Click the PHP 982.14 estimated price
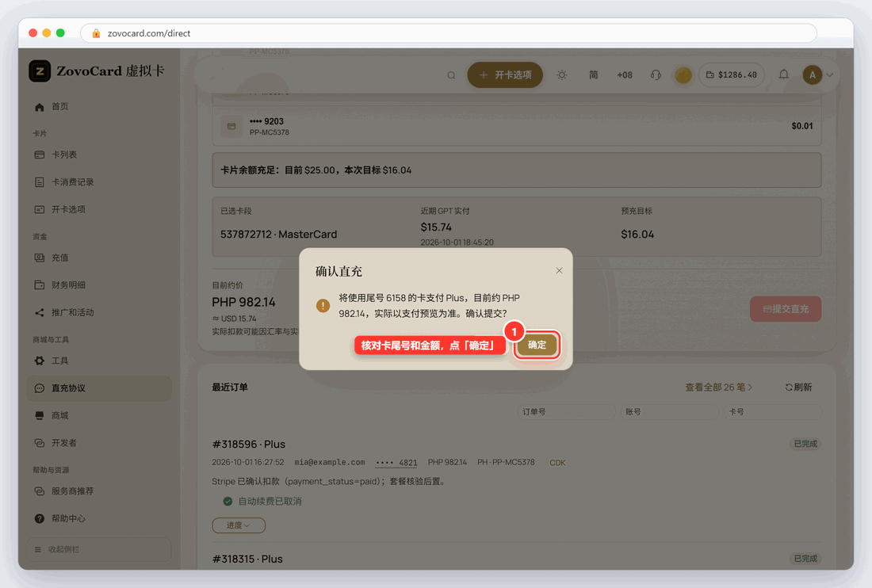The height and width of the screenshot is (588, 872). pos(243,303)
